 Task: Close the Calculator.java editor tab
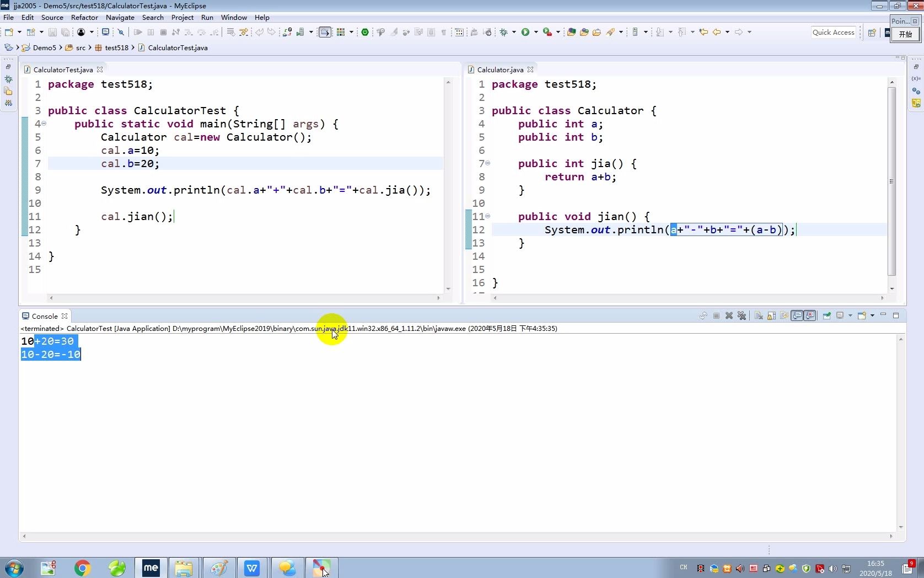coord(530,69)
